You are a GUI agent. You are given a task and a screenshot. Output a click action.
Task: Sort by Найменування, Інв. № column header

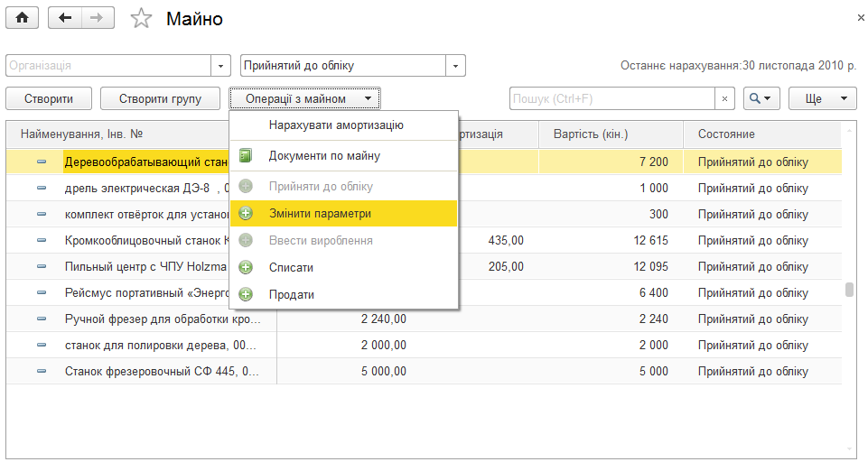pyautogui.click(x=82, y=134)
